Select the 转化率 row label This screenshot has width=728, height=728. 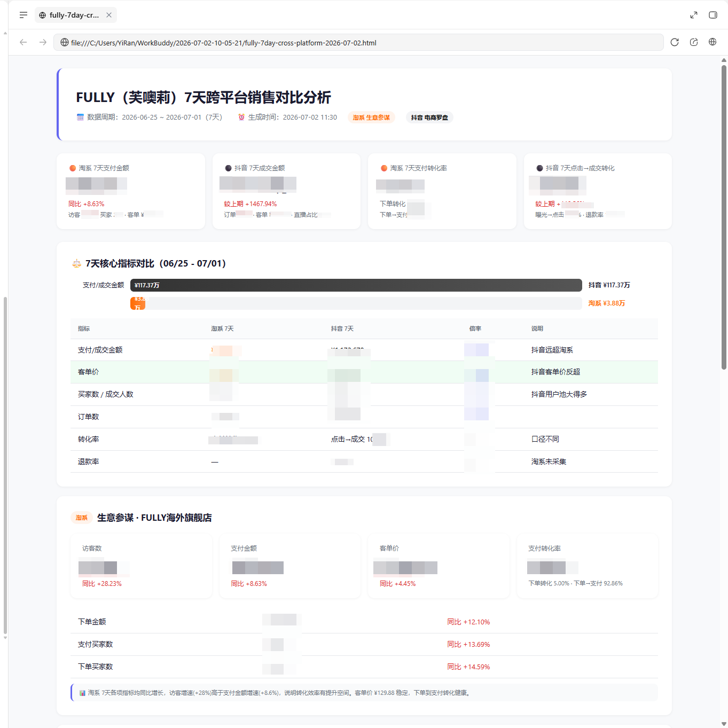tap(88, 439)
